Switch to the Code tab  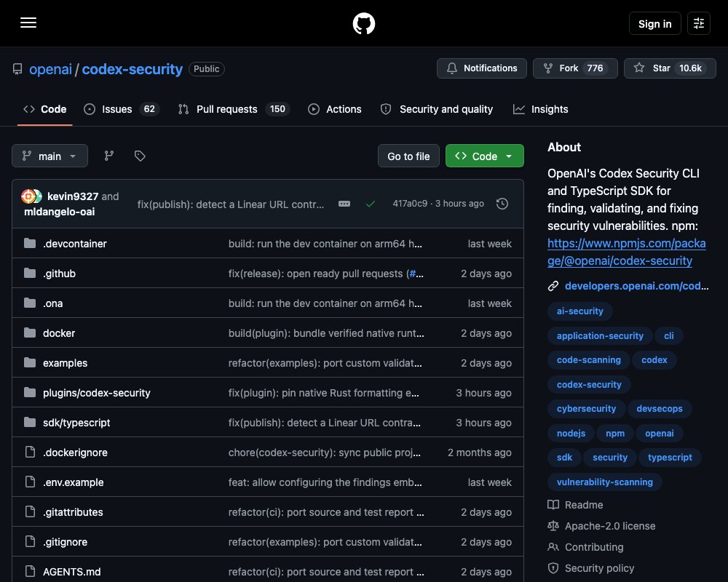point(45,109)
